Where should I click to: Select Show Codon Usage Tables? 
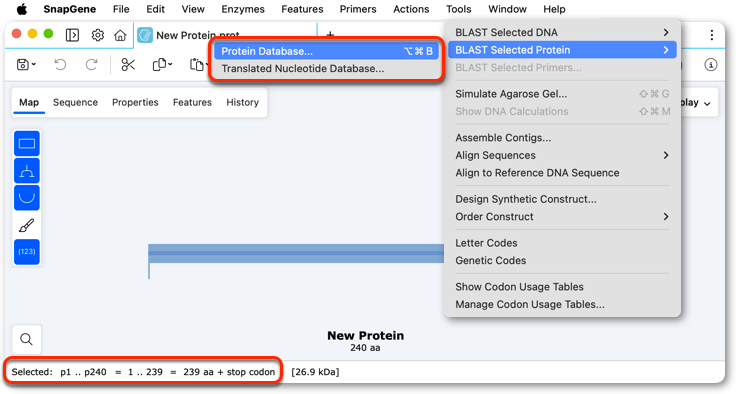click(562, 287)
